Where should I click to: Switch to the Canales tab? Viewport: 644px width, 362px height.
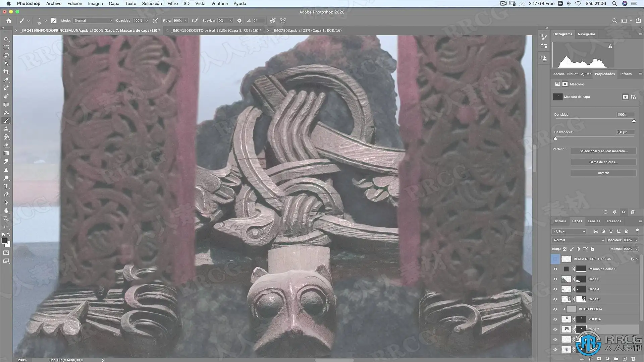point(593,221)
